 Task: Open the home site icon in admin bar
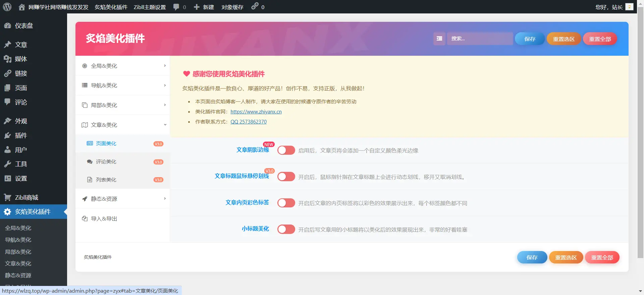22,7
